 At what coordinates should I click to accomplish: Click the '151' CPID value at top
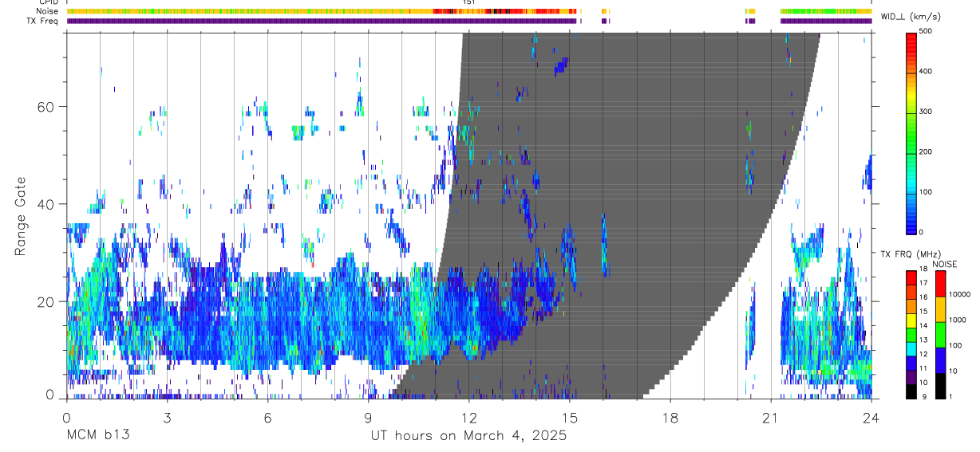(x=468, y=2)
